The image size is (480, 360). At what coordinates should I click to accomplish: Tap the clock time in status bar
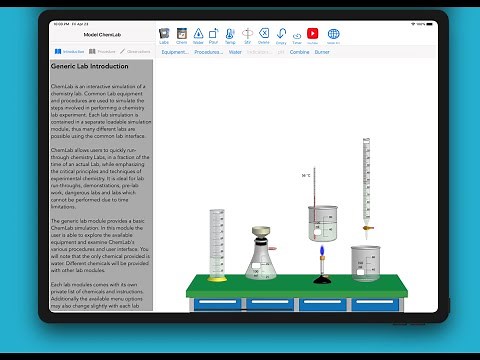pos(62,24)
